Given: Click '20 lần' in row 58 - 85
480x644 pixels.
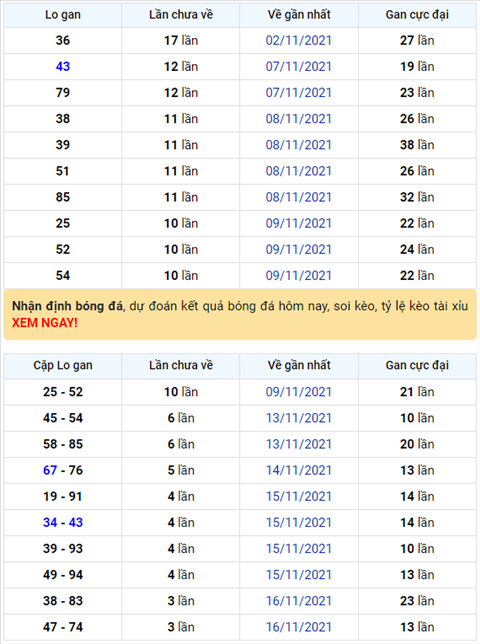Looking at the screenshot, I should tap(417, 444).
